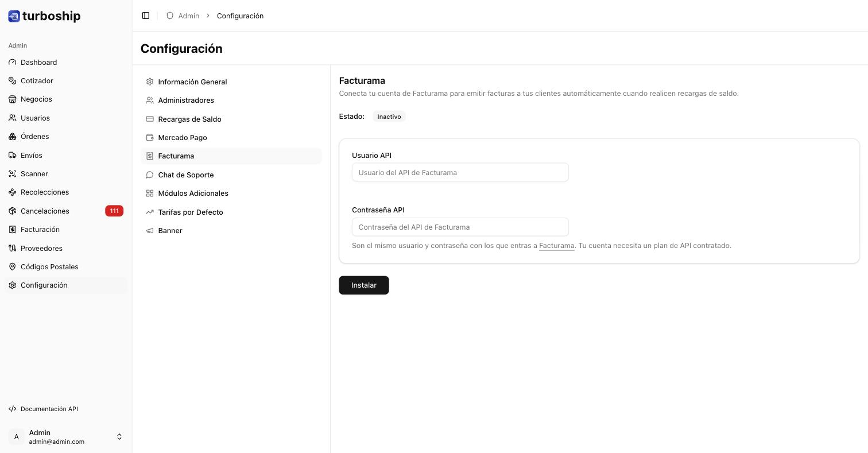Open the Administradores settings tab

[231, 100]
